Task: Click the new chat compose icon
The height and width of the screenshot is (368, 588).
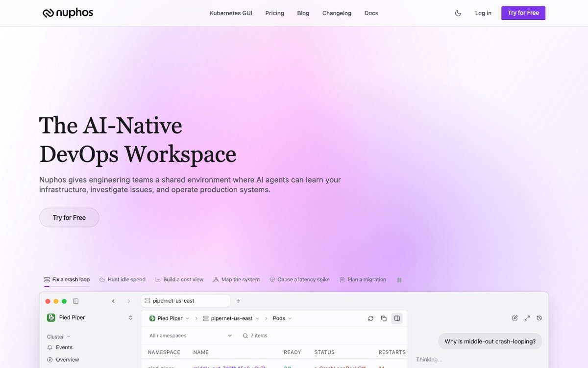Action: pyautogui.click(x=515, y=318)
